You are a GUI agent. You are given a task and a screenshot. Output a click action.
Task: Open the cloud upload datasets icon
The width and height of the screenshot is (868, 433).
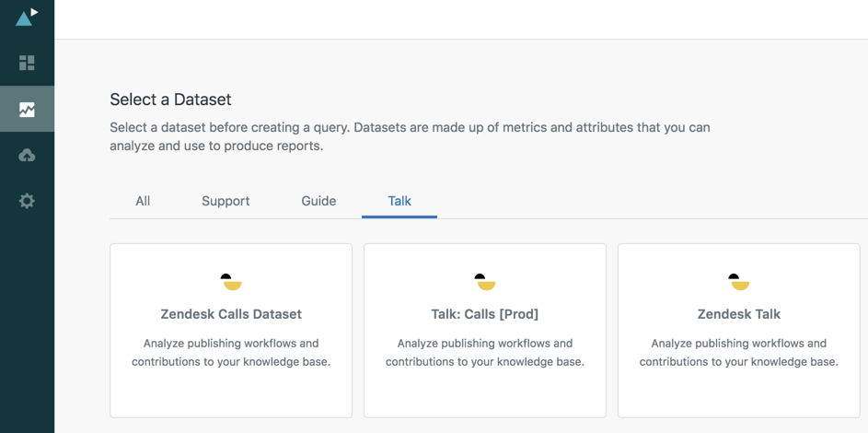tap(27, 156)
